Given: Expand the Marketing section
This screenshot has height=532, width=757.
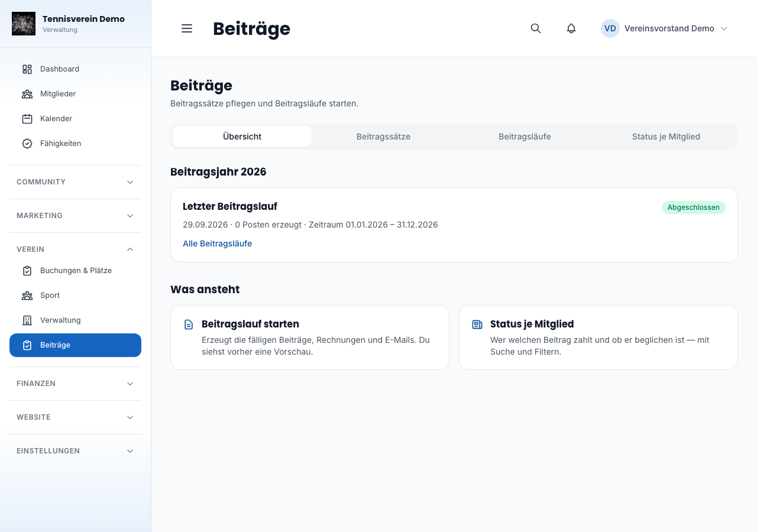Looking at the screenshot, I should coord(75,216).
